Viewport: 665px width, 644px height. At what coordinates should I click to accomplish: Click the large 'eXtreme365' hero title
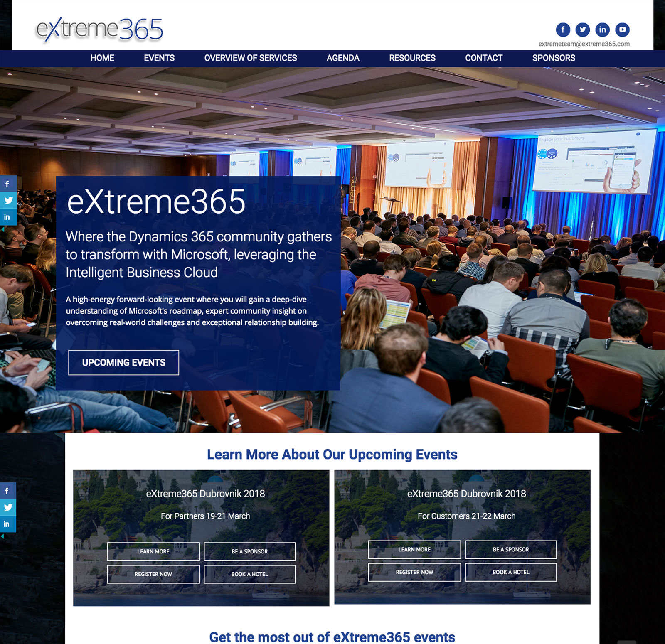tap(156, 202)
